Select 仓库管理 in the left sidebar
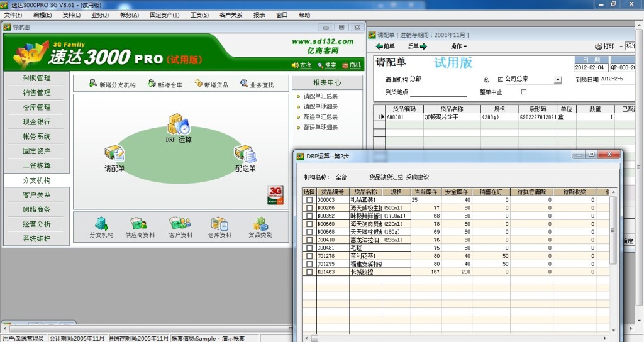Image resolution: width=644 pixels, height=342 pixels. tap(36, 107)
